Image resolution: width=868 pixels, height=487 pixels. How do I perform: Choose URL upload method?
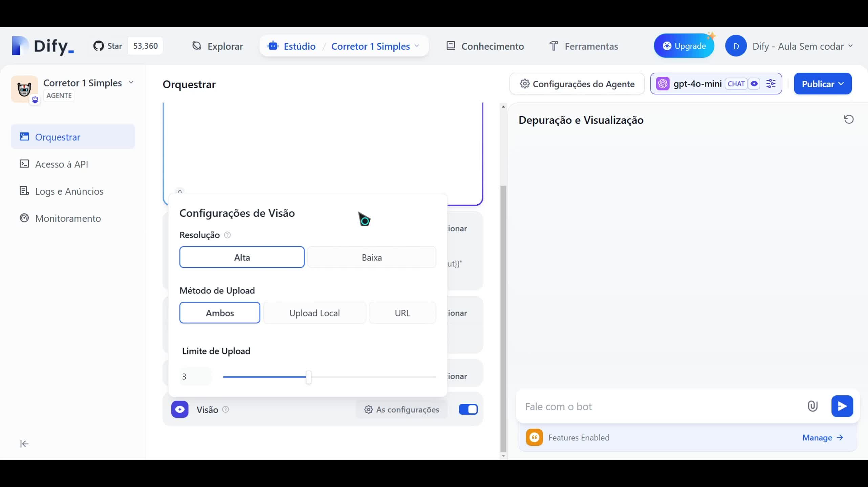coord(402,313)
